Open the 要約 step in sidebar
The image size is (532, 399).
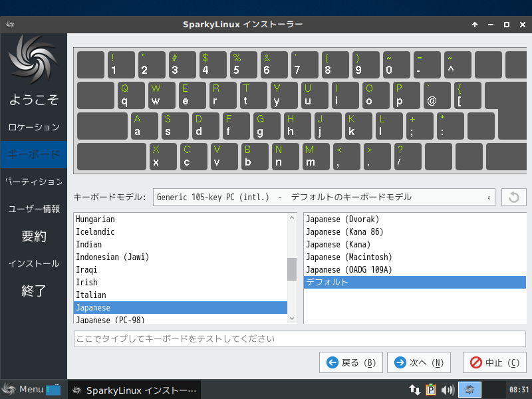34,236
